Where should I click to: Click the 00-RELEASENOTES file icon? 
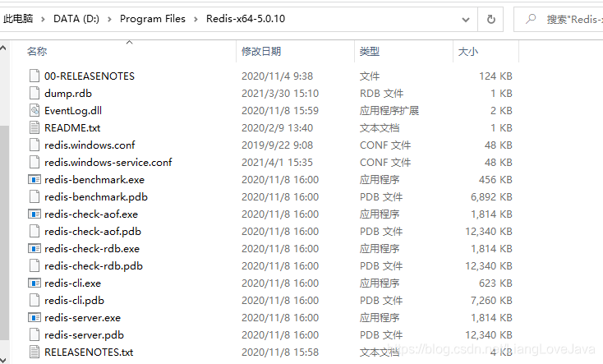[35, 76]
